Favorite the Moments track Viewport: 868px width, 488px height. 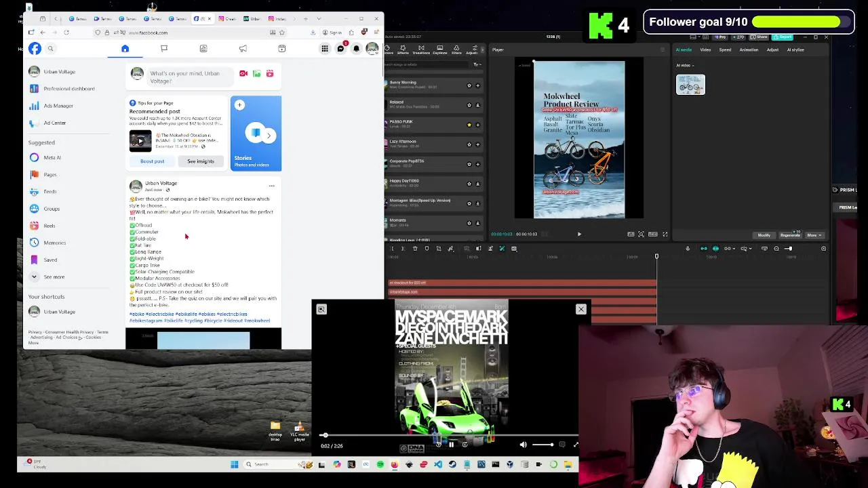coord(469,223)
